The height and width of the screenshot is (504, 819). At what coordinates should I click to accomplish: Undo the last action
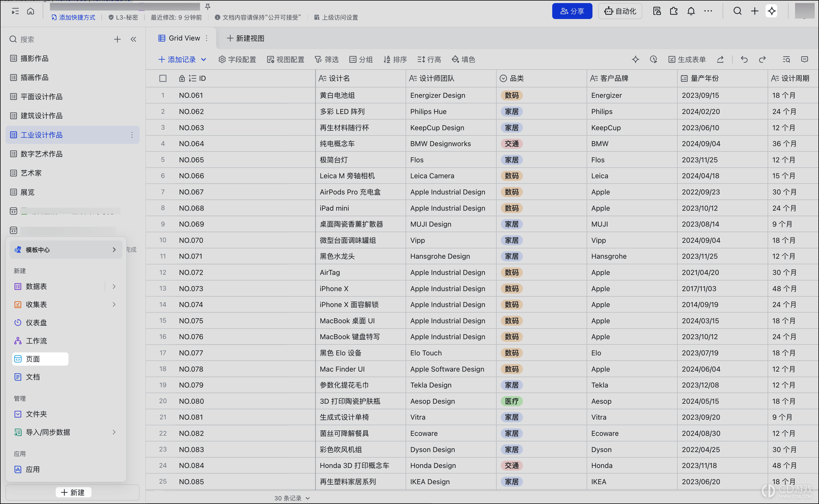[x=744, y=60]
